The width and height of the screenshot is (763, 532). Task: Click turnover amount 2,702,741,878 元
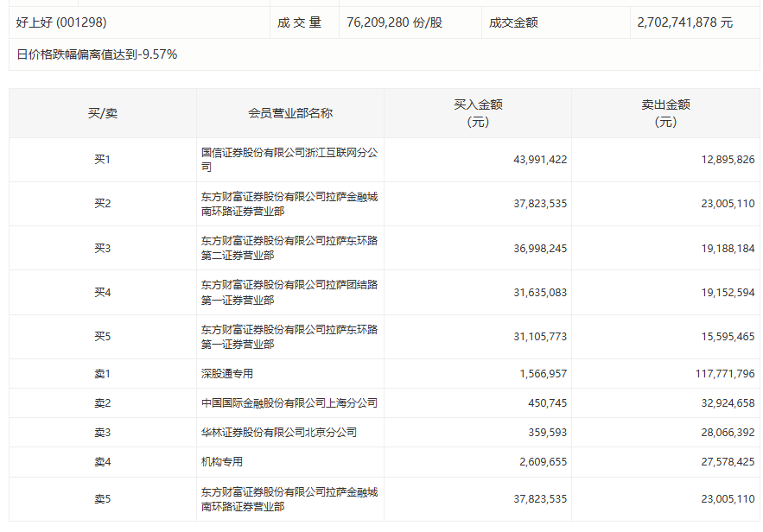[685, 22]
